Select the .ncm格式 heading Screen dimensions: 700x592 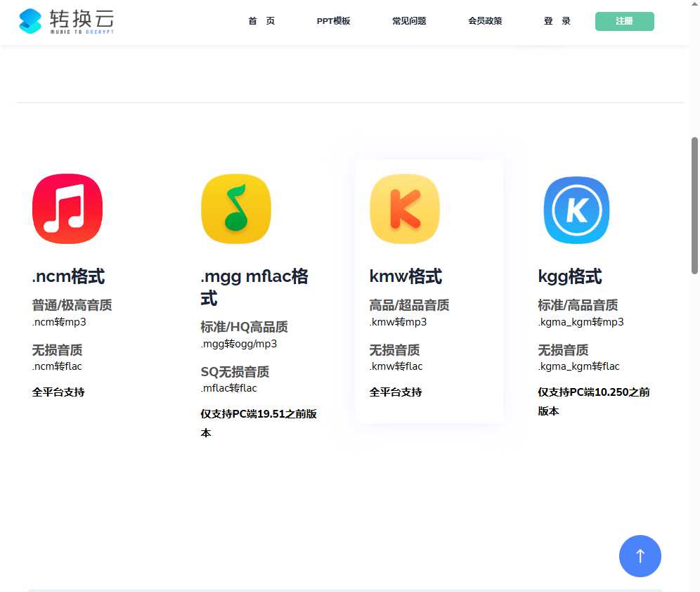(67, 276)
